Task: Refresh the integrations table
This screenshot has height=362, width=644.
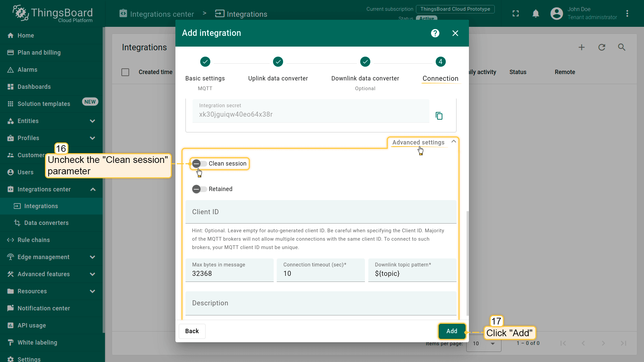Action: click(x=602, y=47)
